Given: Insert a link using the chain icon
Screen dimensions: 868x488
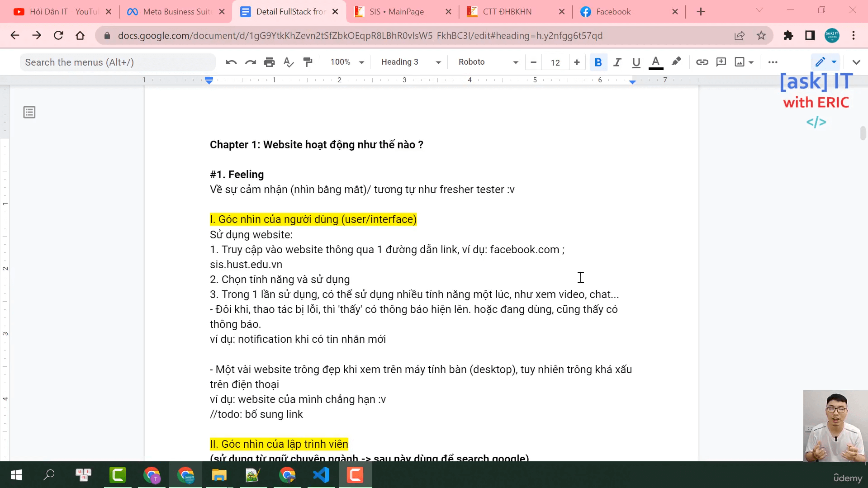Looking at the screenshot, I should click(x=702, y=62).
